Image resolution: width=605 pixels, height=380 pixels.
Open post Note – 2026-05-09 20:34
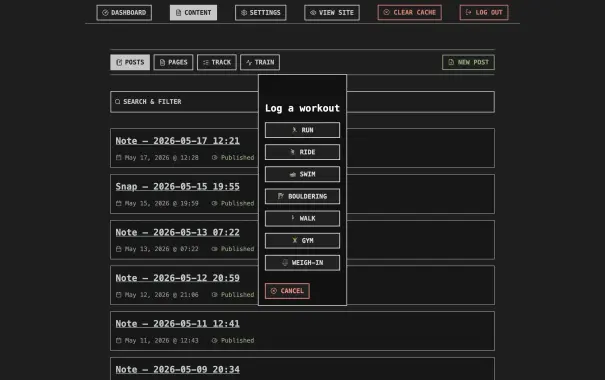(x=177, y=370)
